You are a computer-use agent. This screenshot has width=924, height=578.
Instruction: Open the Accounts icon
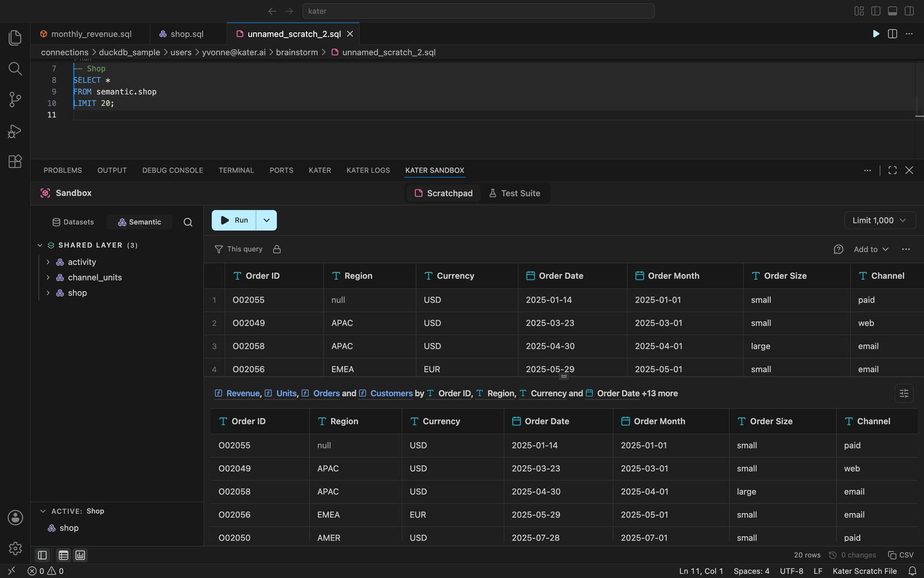[x=15, y=517]
